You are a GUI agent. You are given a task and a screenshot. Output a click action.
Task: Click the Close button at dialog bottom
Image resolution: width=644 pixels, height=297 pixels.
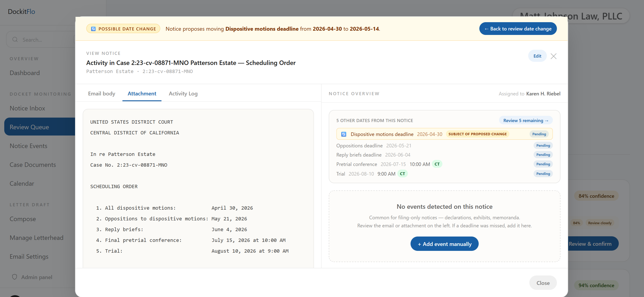(x=543, y=283)
